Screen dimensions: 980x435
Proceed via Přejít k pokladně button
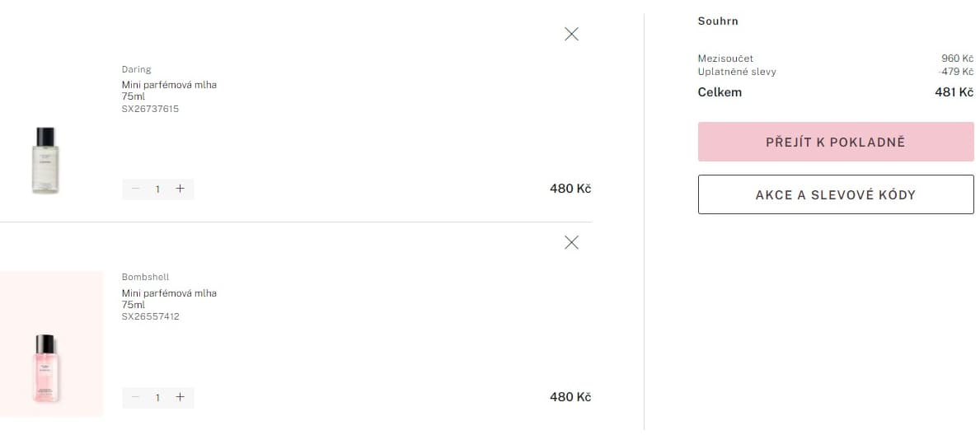tap(836, 142)
